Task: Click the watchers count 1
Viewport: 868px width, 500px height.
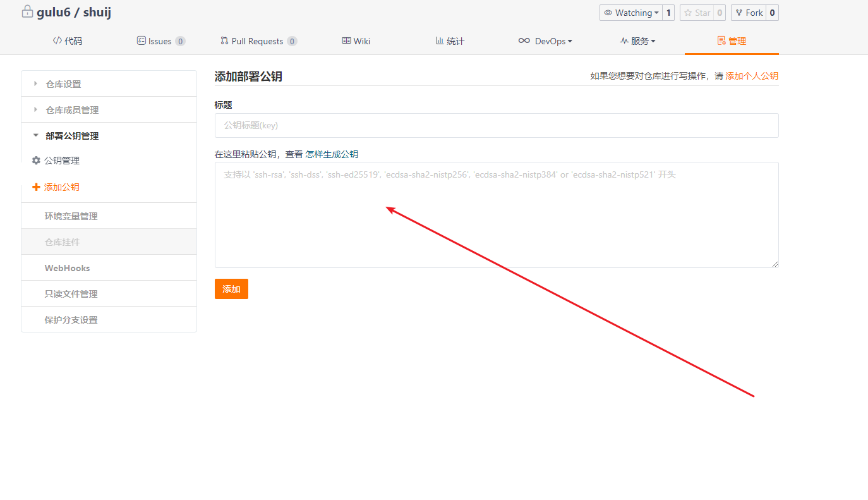Action: (668, 13)
